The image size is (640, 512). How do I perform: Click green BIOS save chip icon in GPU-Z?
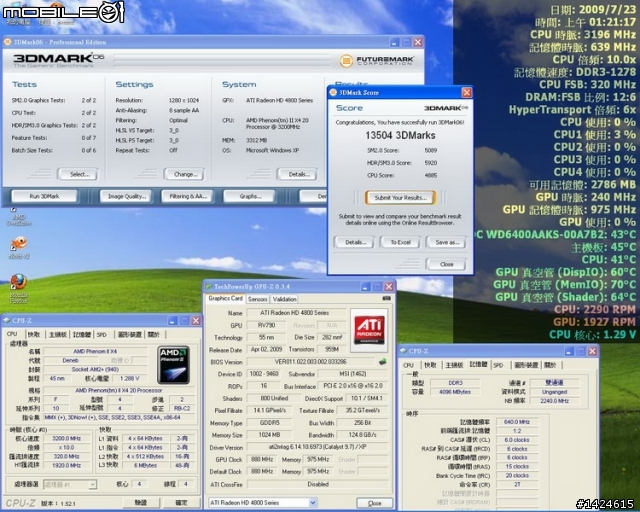pos(382,362)
